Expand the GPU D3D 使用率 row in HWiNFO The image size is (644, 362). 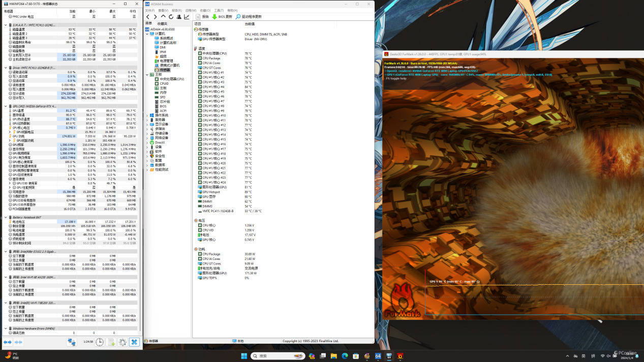(x=10, y=183)
